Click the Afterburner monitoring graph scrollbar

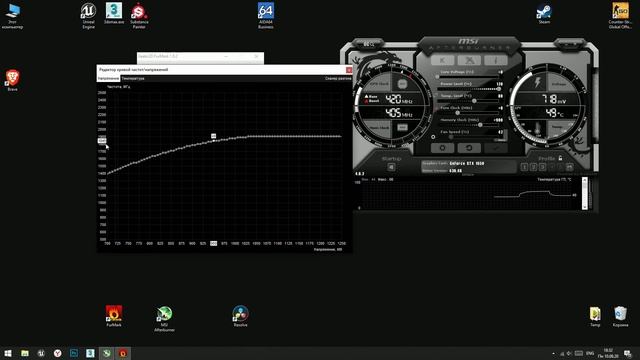pos(584,193)
